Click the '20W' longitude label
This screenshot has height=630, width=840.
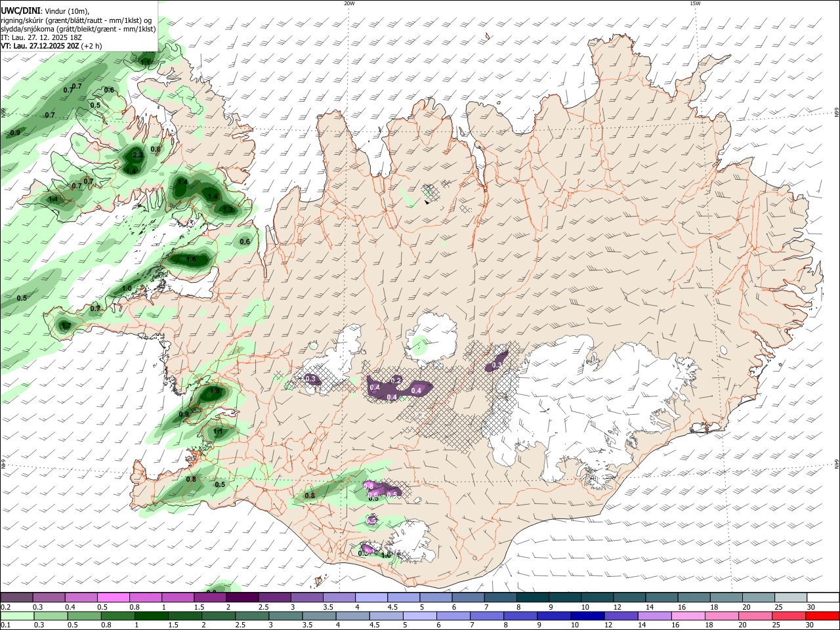349,3
